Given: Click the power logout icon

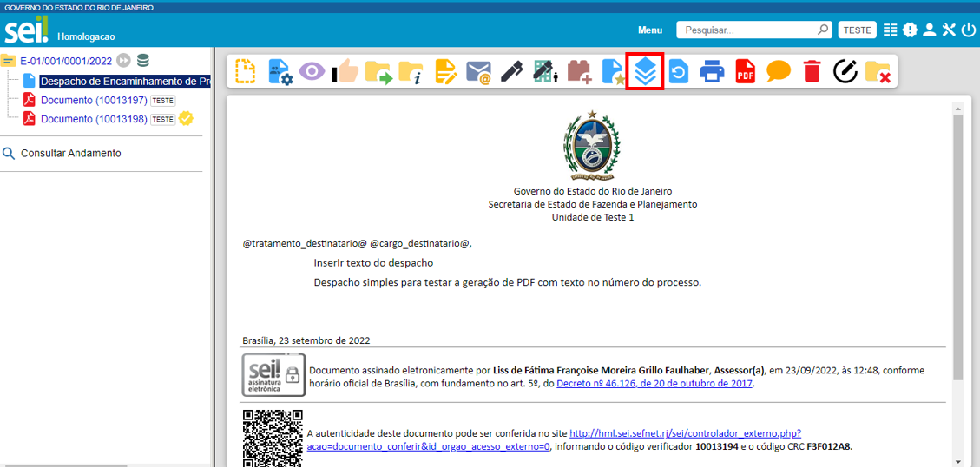Looking at the screenshot, I should coord(969,30).
